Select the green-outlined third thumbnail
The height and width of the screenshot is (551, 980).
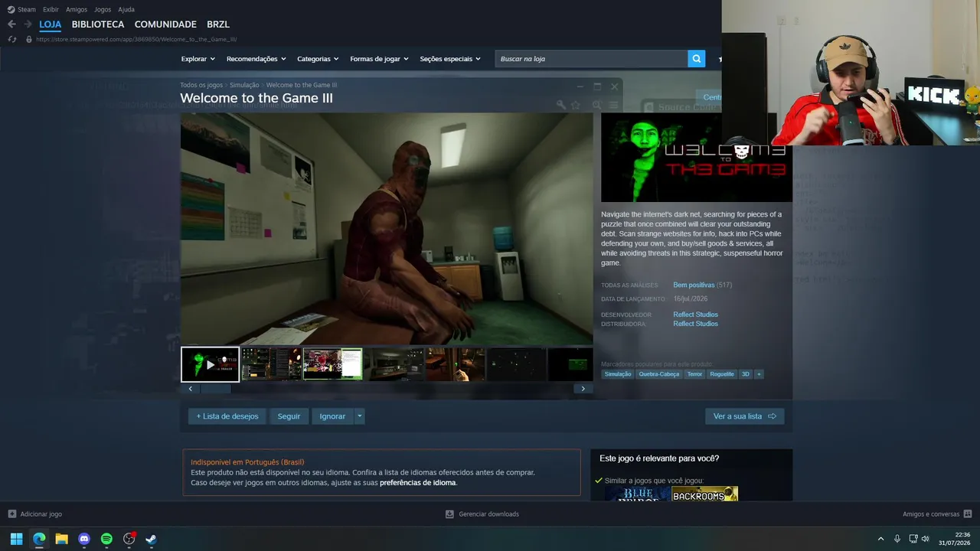333,364
